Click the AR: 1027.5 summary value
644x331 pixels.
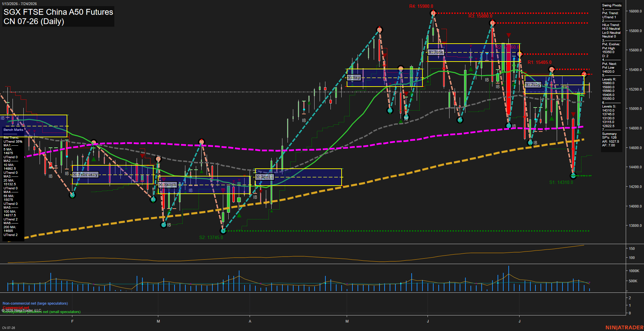click(611, 142)
